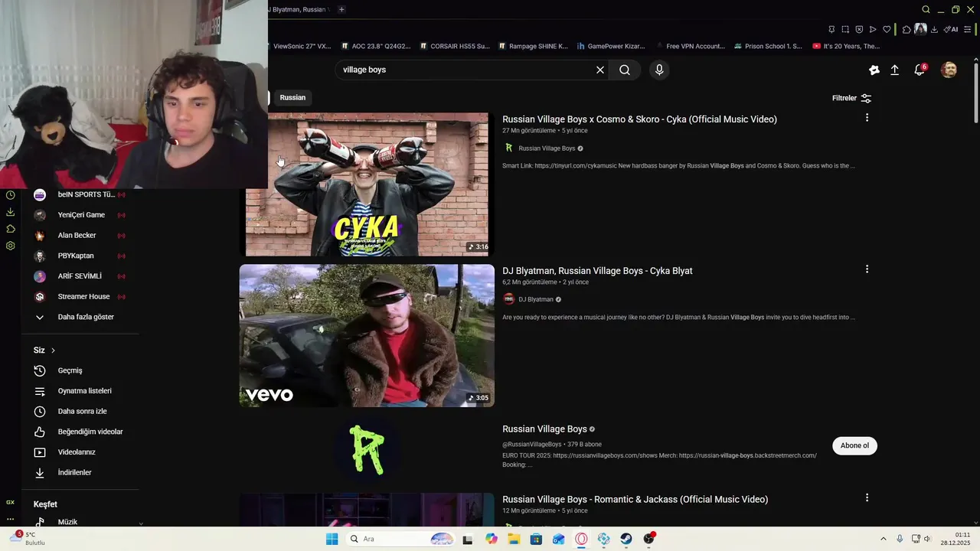Open the ad blocker shield icon
980x551 pixels.
click(x=859, y=29)
